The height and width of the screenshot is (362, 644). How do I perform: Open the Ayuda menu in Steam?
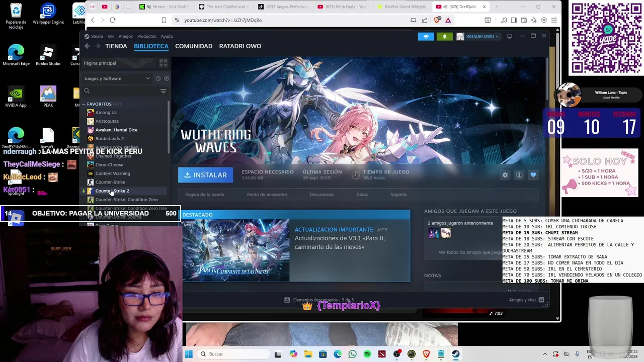[x=167, y=36]
